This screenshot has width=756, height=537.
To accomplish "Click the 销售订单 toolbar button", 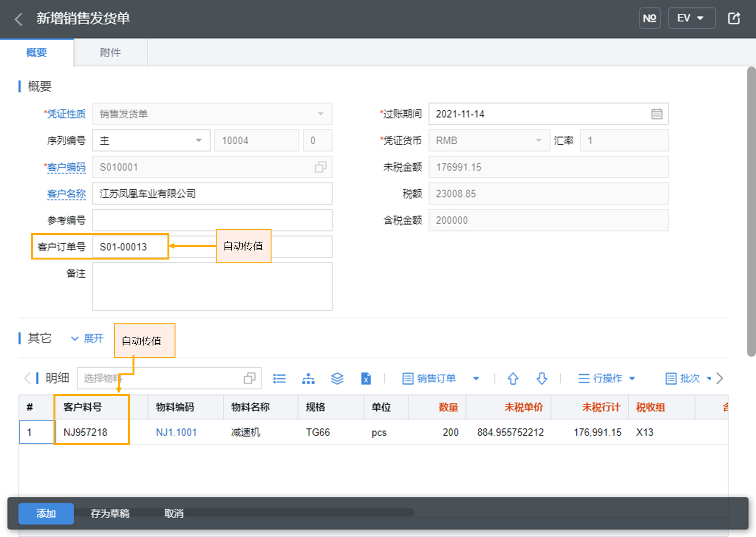I will 429,378.
